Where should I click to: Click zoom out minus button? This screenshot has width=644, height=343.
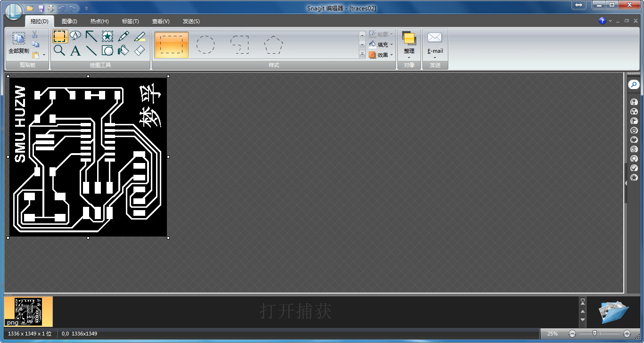pyautogui.click(x=572, y=334)
